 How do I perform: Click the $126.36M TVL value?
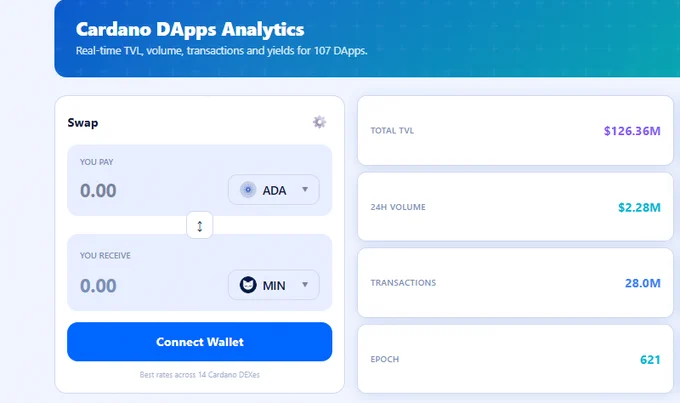click(632, 131)
